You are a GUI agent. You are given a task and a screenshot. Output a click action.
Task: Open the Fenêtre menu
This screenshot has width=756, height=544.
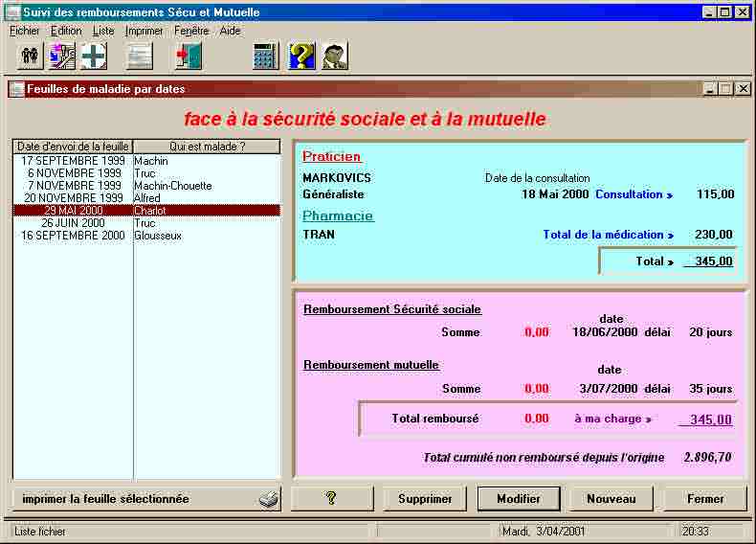coord(191,31)
